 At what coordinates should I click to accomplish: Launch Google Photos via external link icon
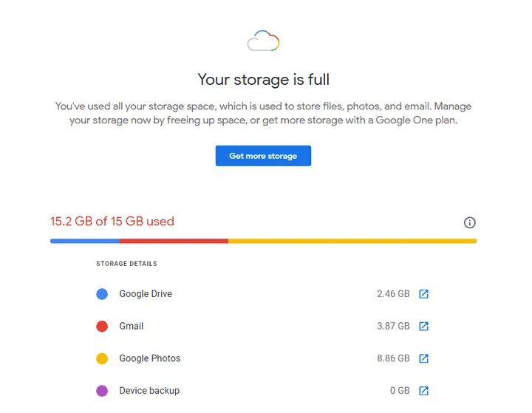423,358
